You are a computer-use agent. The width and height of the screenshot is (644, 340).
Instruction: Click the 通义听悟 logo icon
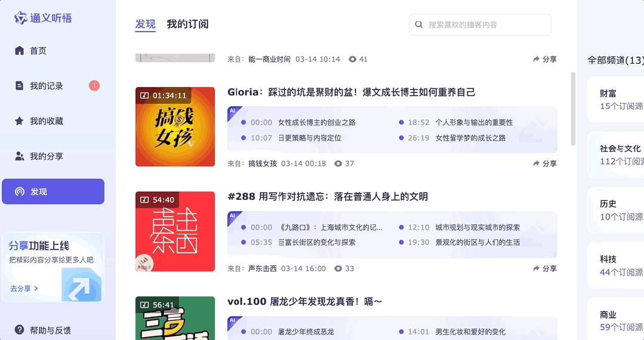(x=20, y=18)
